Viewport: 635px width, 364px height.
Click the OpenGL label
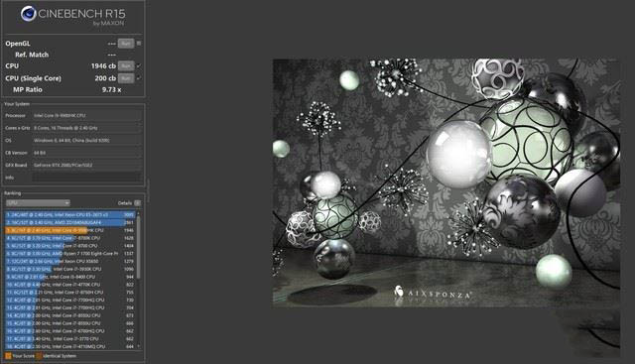coord(18,44)
